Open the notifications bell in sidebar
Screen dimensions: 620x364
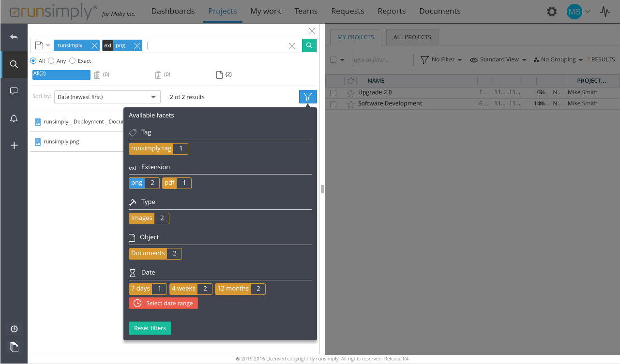(x=14, y=118)
